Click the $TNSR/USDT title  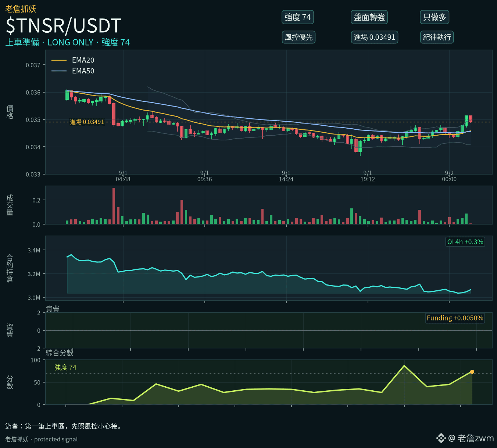[64, 26]
